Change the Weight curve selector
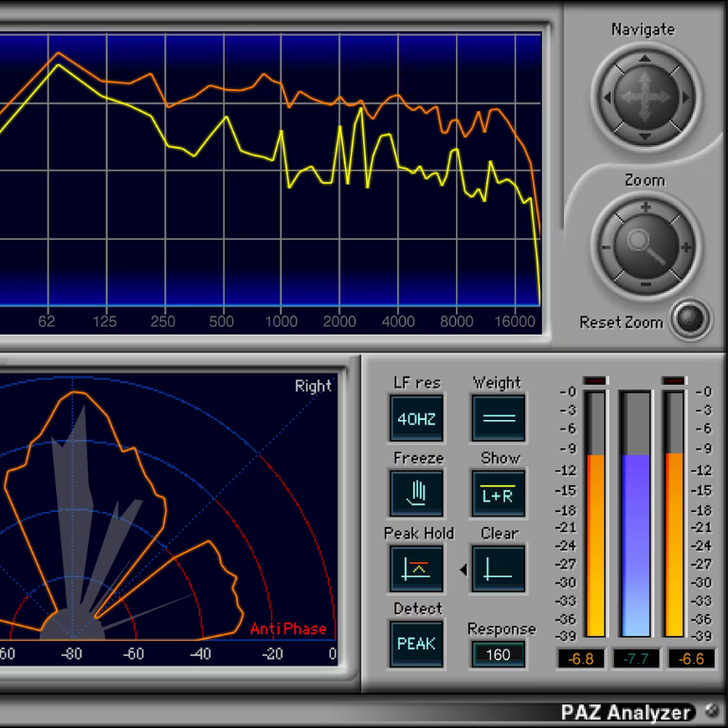The height and width of the screenshot is (728, 728). click(498, 418)
